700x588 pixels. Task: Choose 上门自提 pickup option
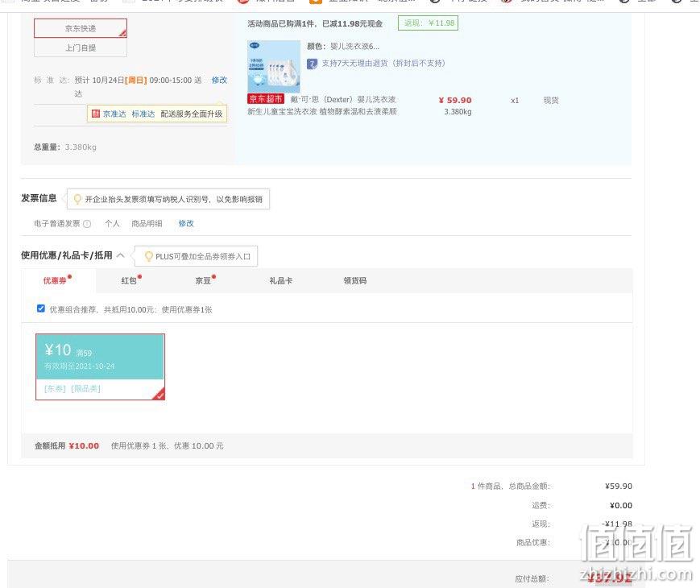[81, 48]
